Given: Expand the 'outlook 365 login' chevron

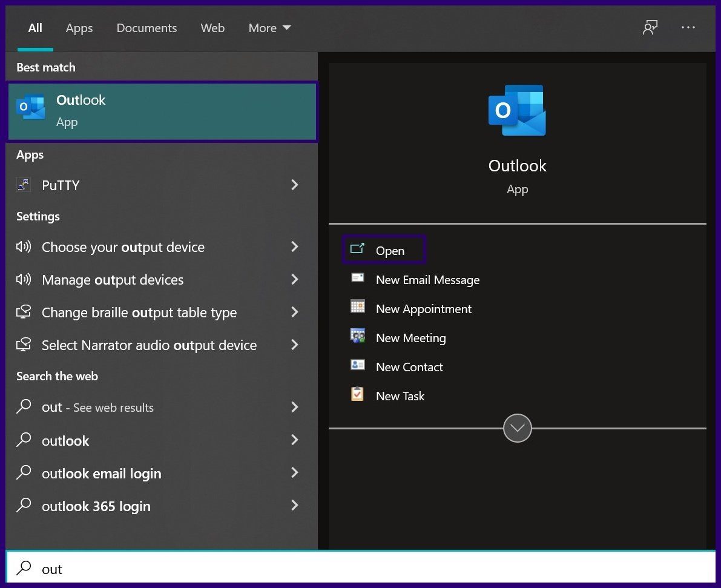Looking at the screenshot, I should pos(295,505).
